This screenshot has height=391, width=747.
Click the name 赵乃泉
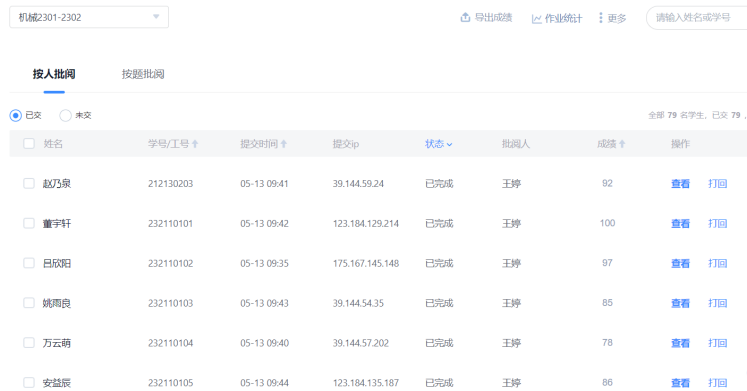coord(57,184)
